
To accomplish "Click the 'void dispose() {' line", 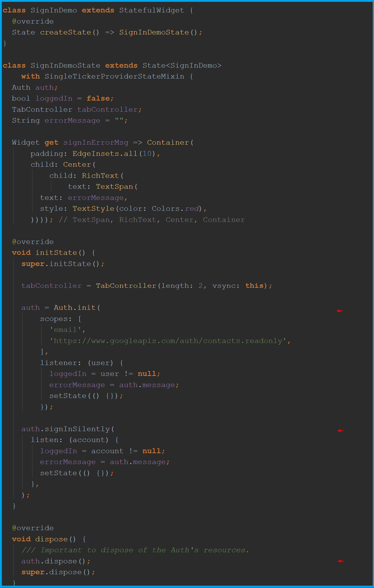I will click(49, 539).
